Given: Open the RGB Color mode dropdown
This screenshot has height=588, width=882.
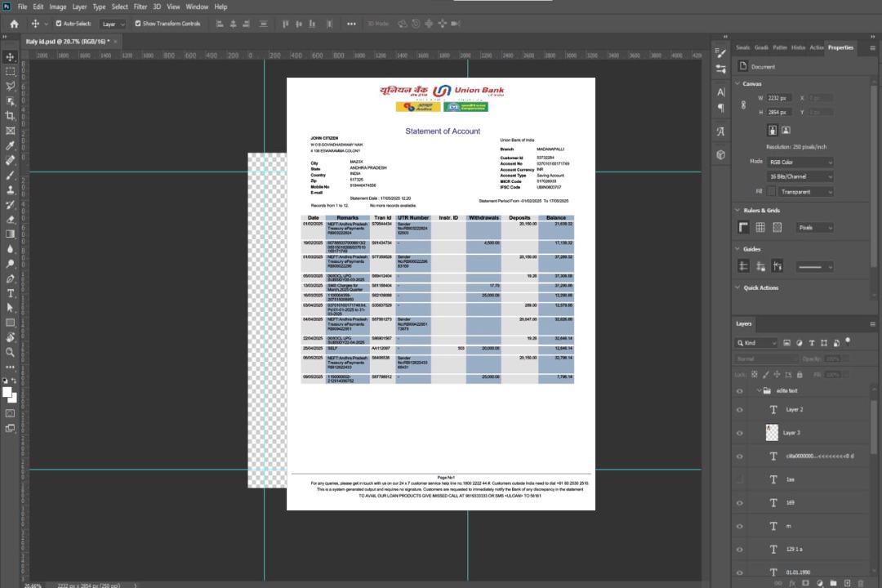Looking at the screenshot, I should click(x=800, y=162).
